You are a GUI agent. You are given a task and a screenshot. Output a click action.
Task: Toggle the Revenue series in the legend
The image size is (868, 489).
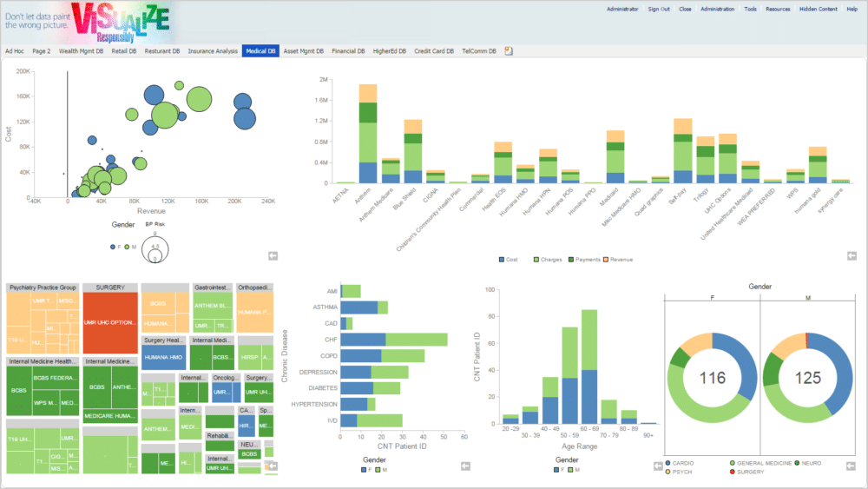[x=616, y=259]
